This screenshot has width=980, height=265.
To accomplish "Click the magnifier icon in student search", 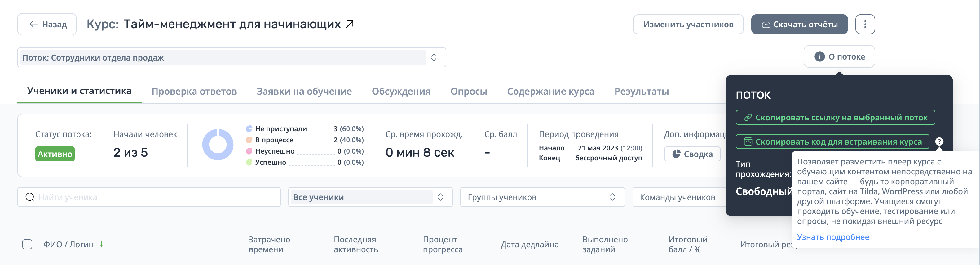I will pyautogui.click(x=30, y=197).
